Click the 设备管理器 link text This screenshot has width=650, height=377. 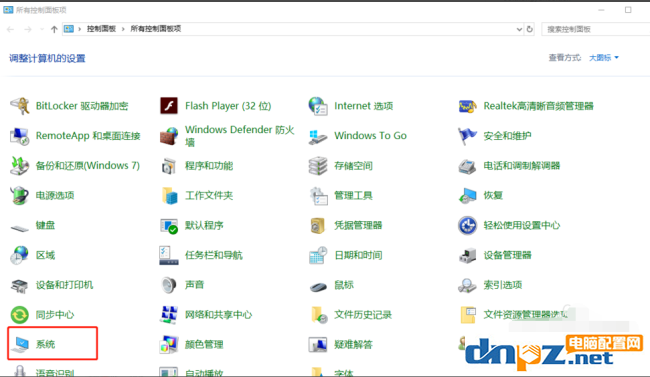tap(507, 255)
